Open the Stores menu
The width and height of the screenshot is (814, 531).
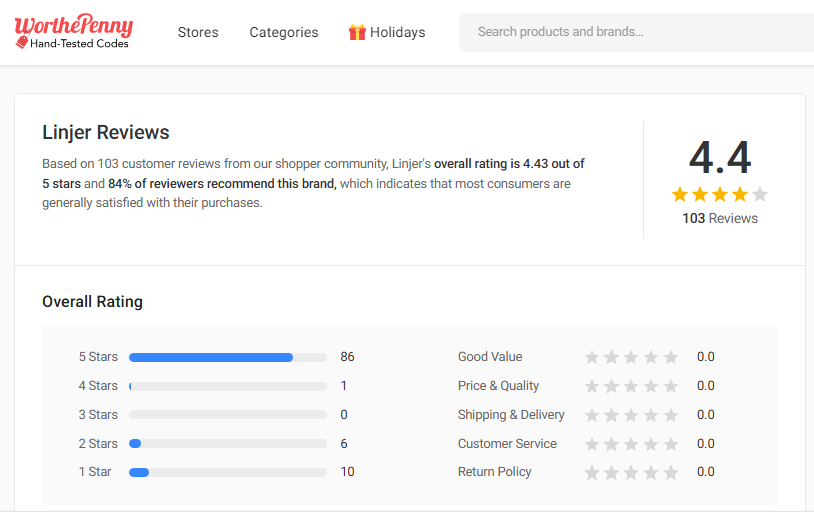[198, 32]
